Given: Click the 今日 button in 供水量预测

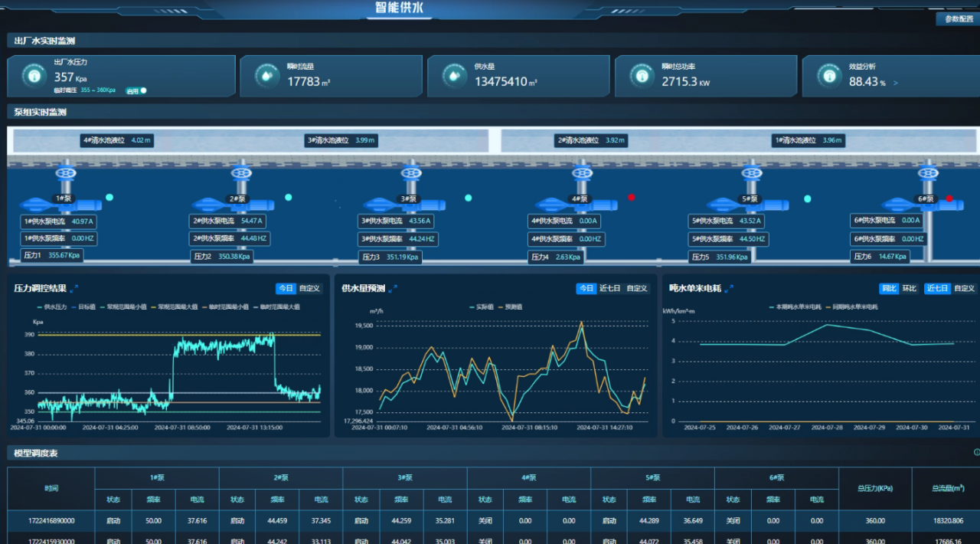Looking at the screenshot, I should pyautogui.click(x=586, y=289).
